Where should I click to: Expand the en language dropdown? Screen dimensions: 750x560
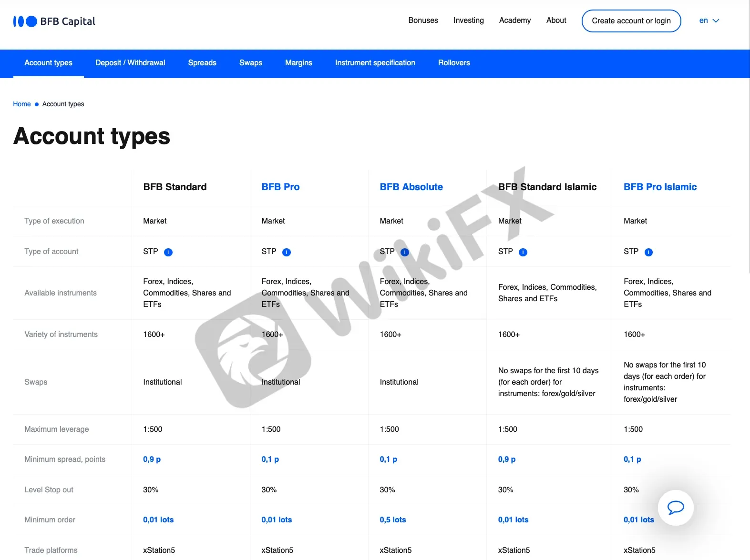(x=709, y=20)
